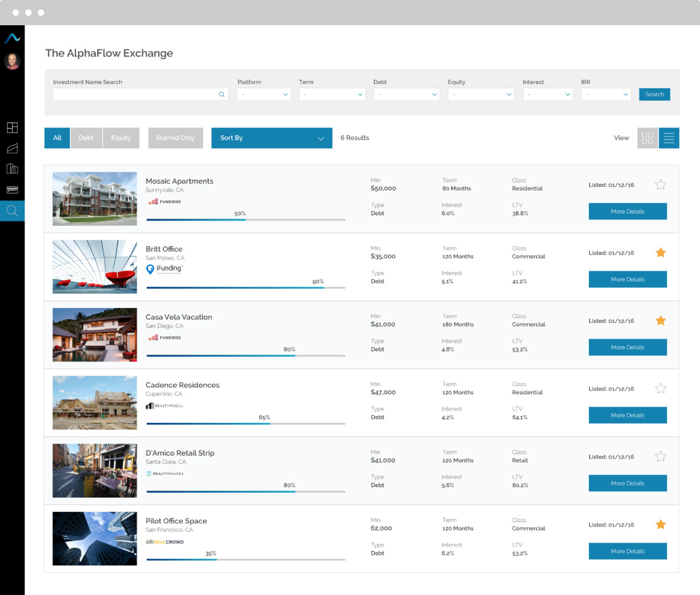Image resolution: width=700 pixels, height=595 pixels.
Task: Open More Details for Pilot Office Space
Action: [627, 551]
